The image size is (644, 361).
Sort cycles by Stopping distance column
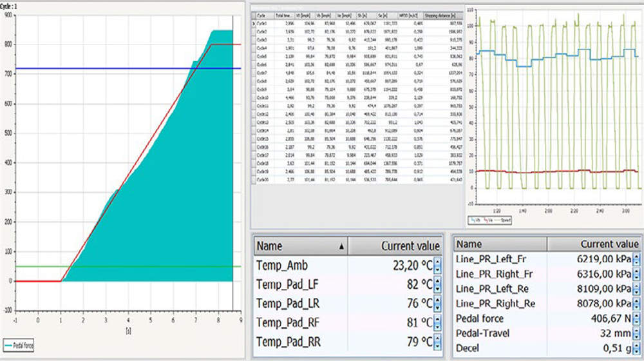point(443,15)
